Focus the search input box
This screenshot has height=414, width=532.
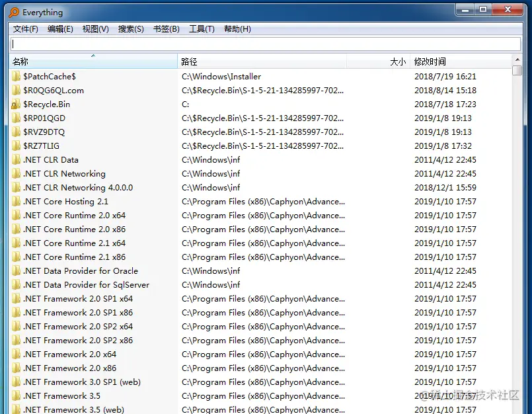point(266,44)
